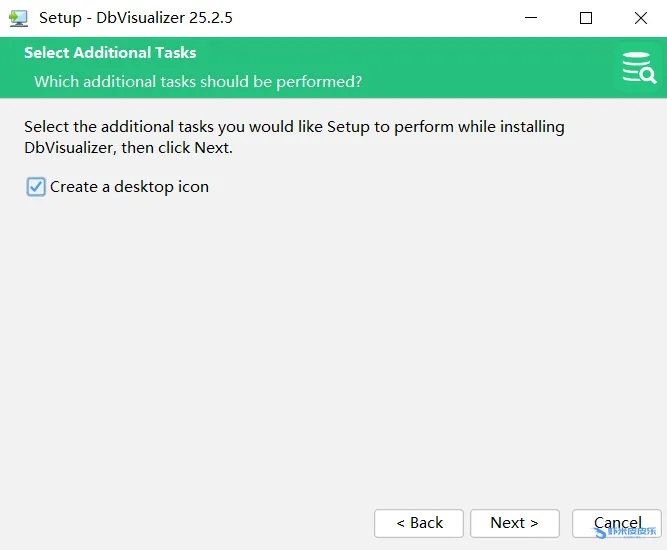
Task: Close the DbVisualizer Setup window
Action: [x=641, y=18]
